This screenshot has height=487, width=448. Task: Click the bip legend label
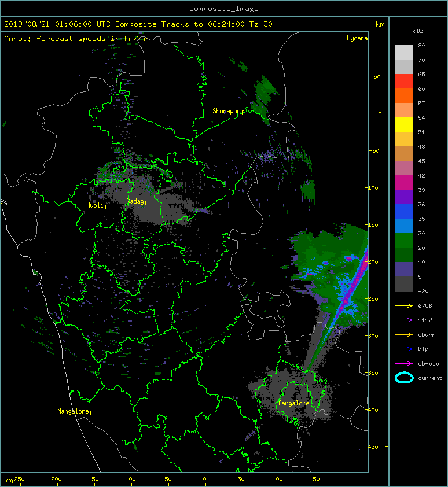424,349
